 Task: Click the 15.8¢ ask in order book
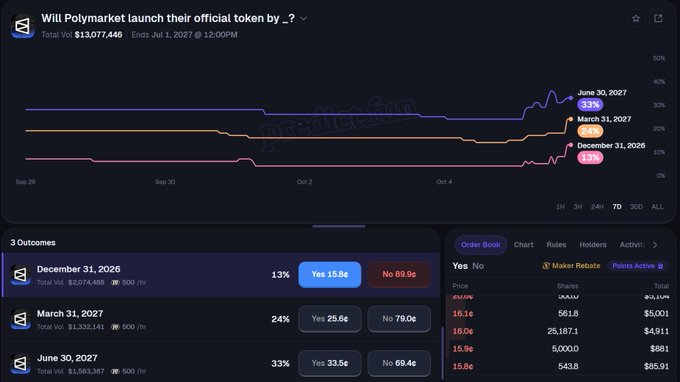(x=463, y=366)
